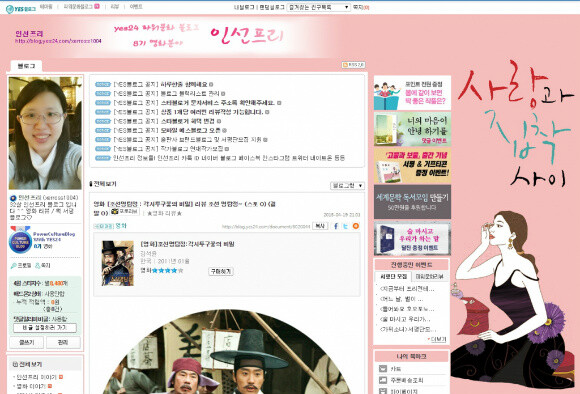The height and width of the screenshot is (394, 580).
Task: Click the notice badge on the 사무산동 row
Action: 102,84
